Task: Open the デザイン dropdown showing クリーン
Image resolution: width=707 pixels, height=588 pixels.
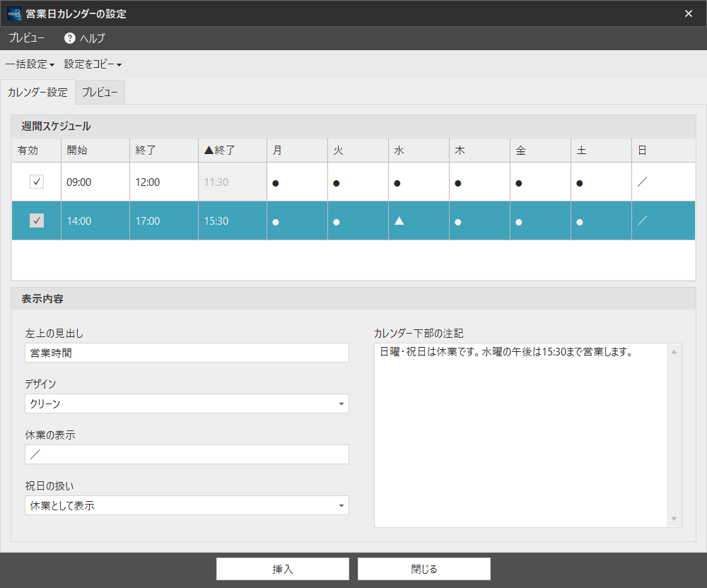Action: [x=187, y=404]
